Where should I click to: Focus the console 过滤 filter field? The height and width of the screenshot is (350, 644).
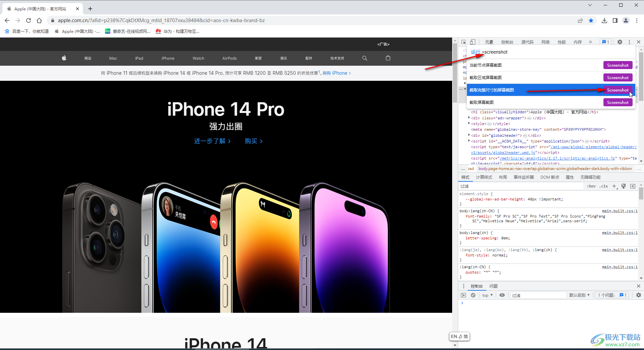pos(538,295)
